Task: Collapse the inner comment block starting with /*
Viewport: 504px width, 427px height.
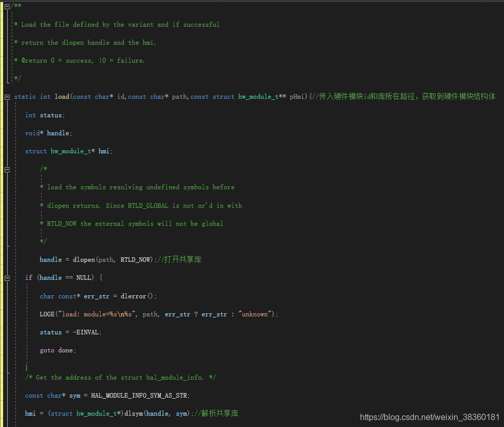Action: pyautogui.click(x=7, y=169)
